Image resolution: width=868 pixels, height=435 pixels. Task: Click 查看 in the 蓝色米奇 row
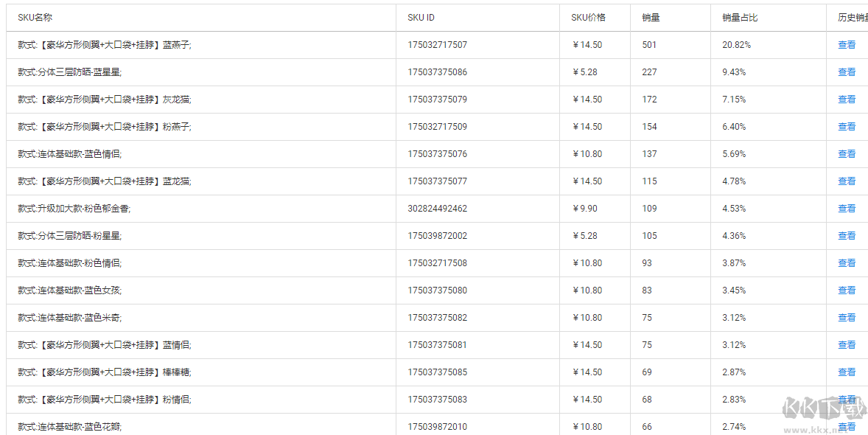click(847, 318)
